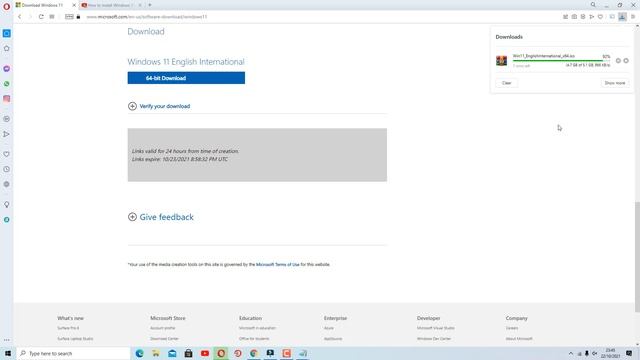The width and height of the screenshot is (640, 360).
Task: Click the Win11_EnglishInternational_x64.iso file name
Action: [x=544, y=56]
